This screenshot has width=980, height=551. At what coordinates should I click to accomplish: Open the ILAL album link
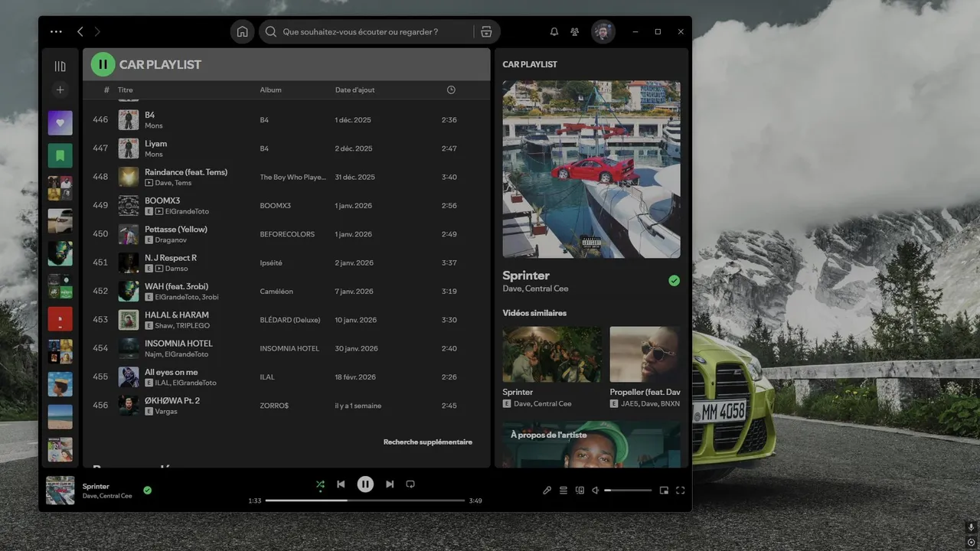tap(267, 377)
